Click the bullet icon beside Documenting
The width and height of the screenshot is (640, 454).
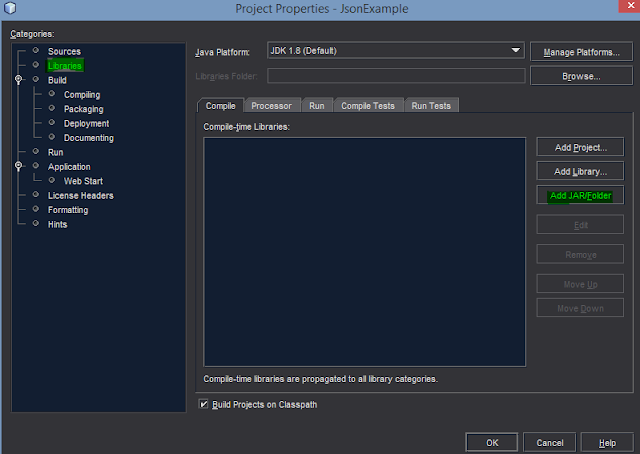point(52,137)
